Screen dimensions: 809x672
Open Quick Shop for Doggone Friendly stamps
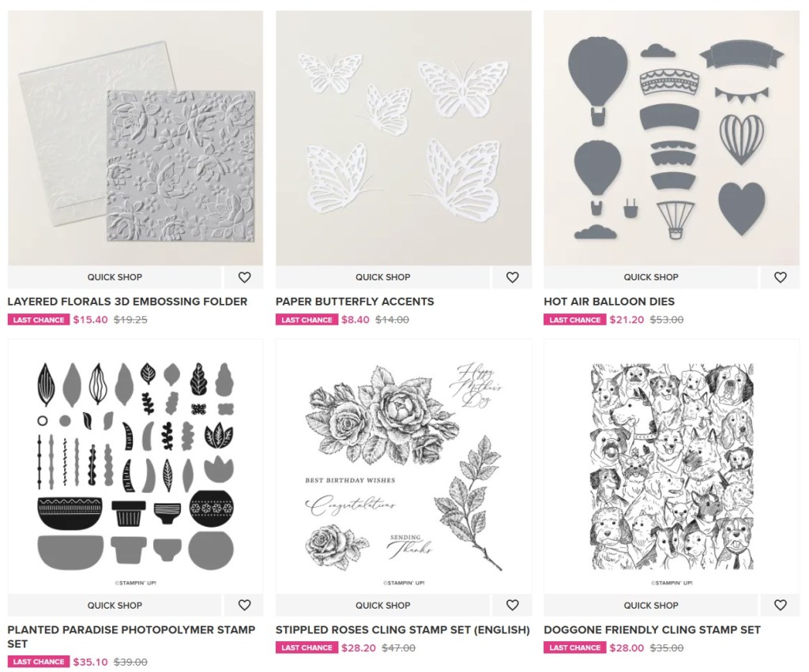[x=651, y=606]
